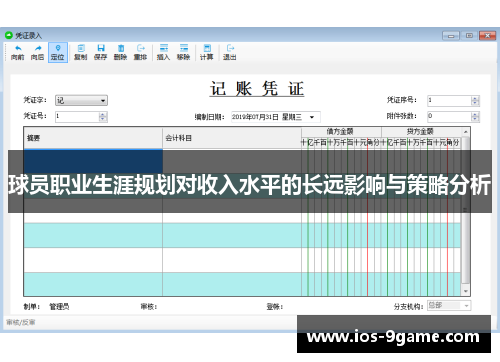Open the 凭证字 dropdown
500x362 pixels.
click(103, 100)
